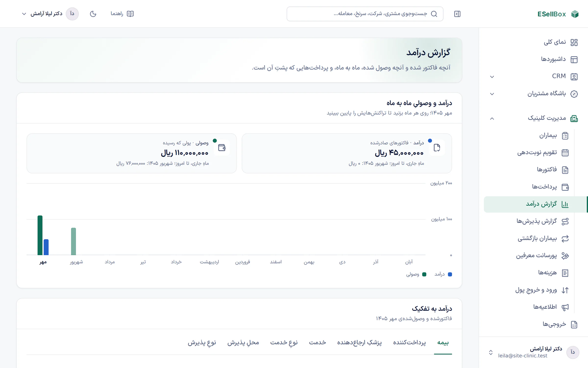
Task: Switch to the پرداخت‌کننده tab
Action: [409, 342]
